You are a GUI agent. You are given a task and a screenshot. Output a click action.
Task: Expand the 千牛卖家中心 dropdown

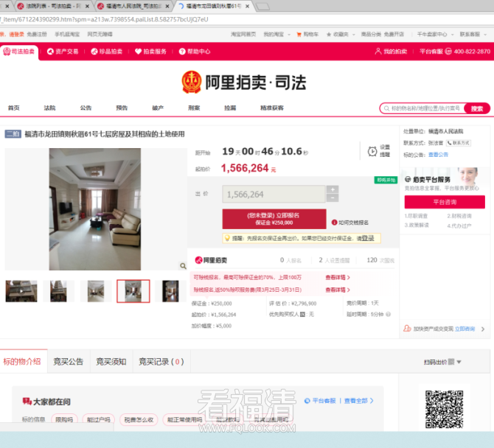click(x=453, y=35)
